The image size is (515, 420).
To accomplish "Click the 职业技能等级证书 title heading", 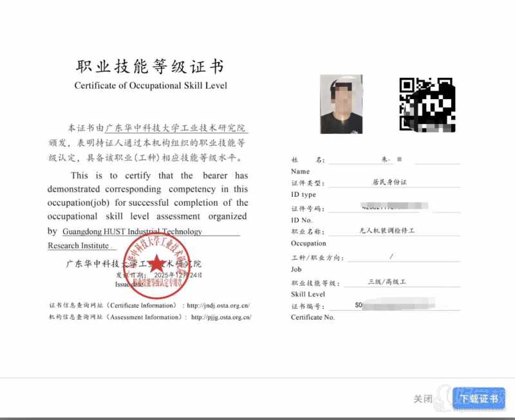I will [x=150, y=67].
